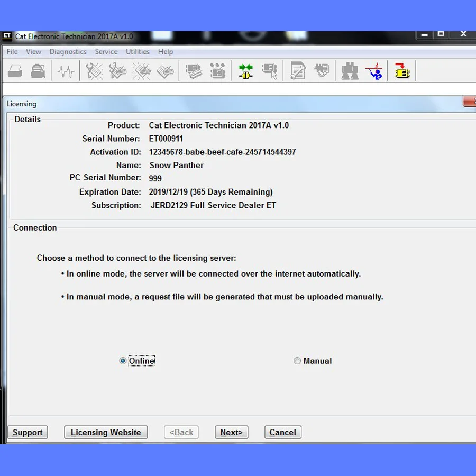The image size is (476, 476).
Task: Click PC Serial Number value 999
Action: pyautogui.click(x=155, y=178)
